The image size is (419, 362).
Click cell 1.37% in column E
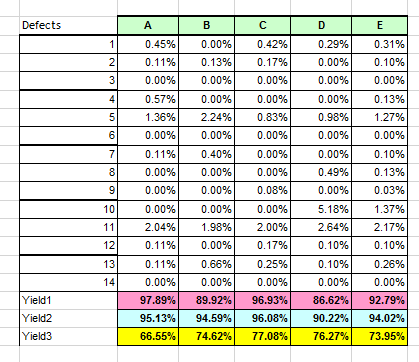coord(379,209)
